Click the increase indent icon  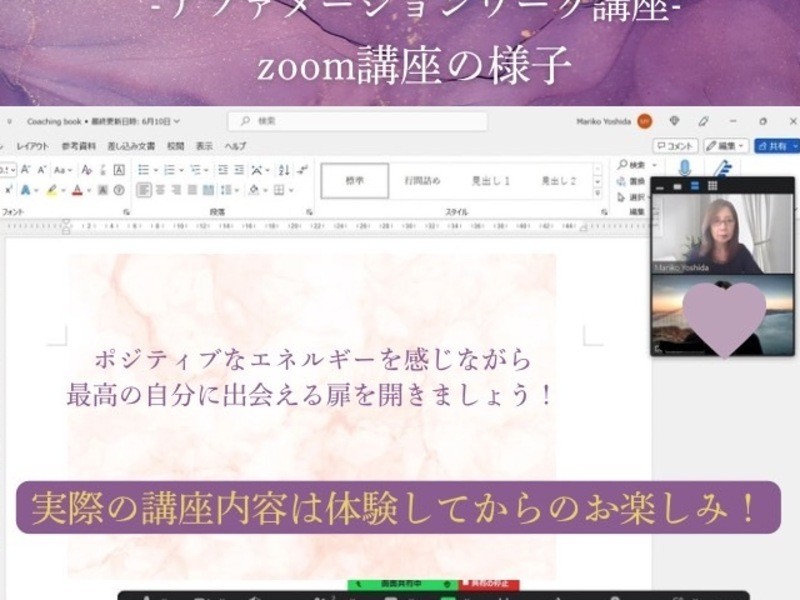[238, 170]
